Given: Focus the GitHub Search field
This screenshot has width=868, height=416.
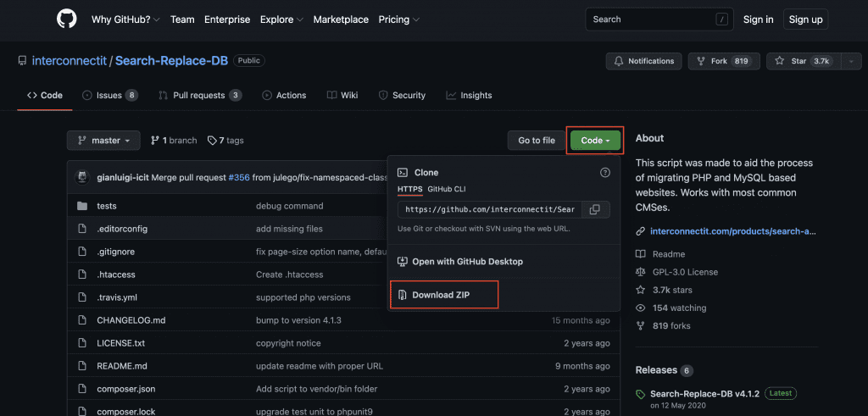Looking at the screenshot, I should click(x=659, y=19).
